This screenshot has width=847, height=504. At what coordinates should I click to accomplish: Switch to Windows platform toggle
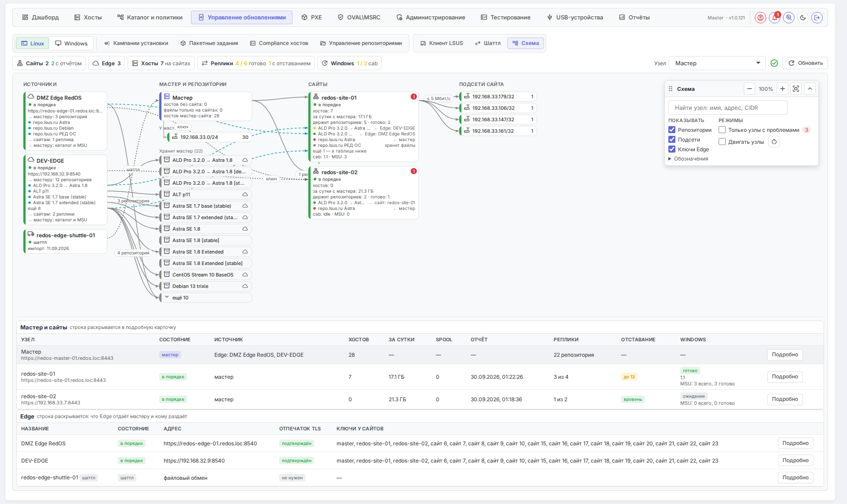tap(71, 43)
